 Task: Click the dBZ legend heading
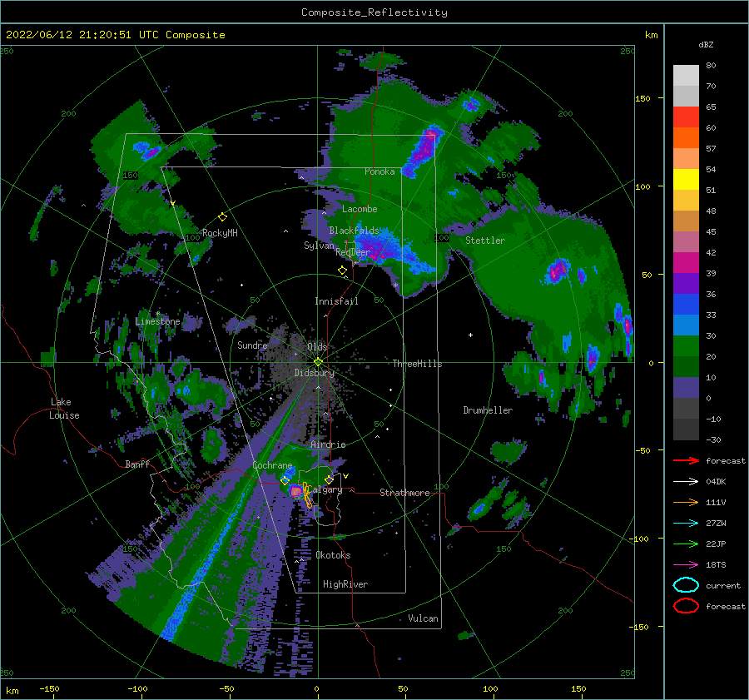pos(706,44)
